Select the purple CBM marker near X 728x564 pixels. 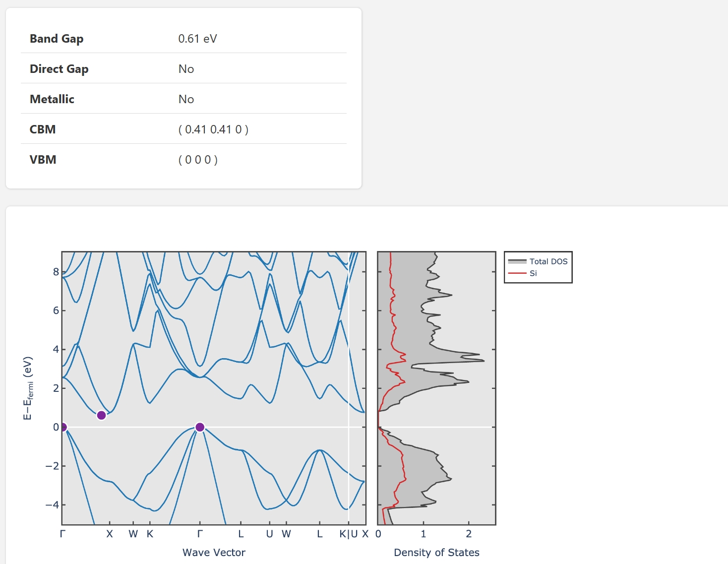[x=101, y=415]
